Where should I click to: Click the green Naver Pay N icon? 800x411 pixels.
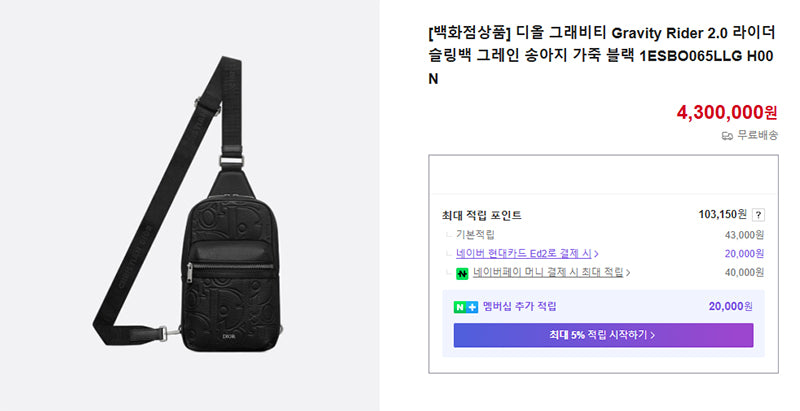pos(462,273)
